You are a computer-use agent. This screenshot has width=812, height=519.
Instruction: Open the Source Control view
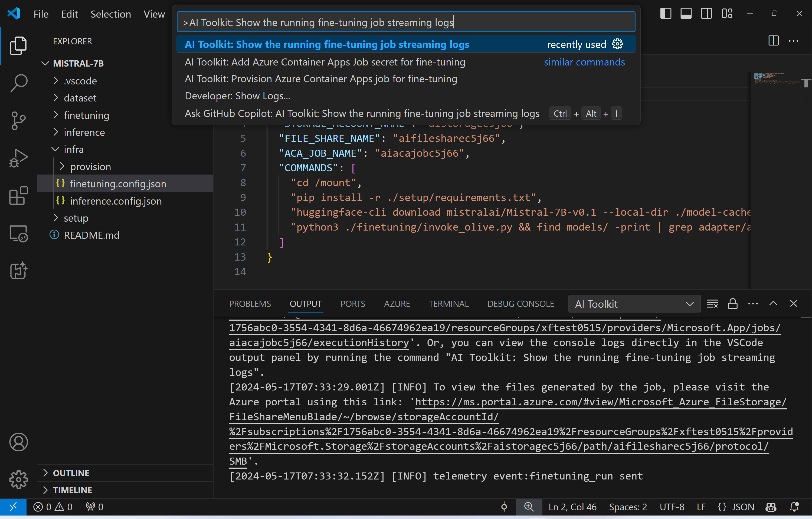(18, 121)
